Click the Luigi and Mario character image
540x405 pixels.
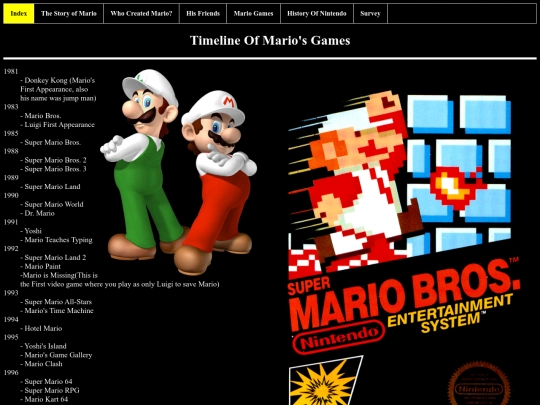click(x=178, y=172)
